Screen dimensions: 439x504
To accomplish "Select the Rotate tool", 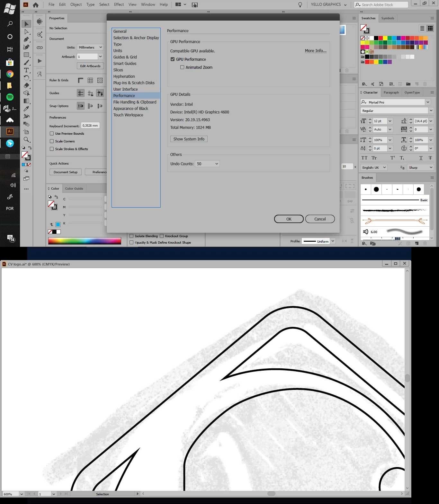I will (x=26, y=78).
